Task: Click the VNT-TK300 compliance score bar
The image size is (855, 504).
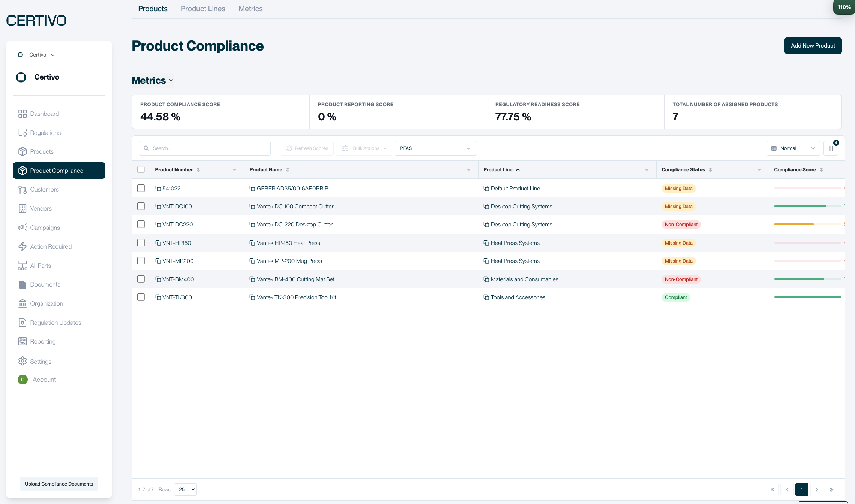Action: (808, 297)
